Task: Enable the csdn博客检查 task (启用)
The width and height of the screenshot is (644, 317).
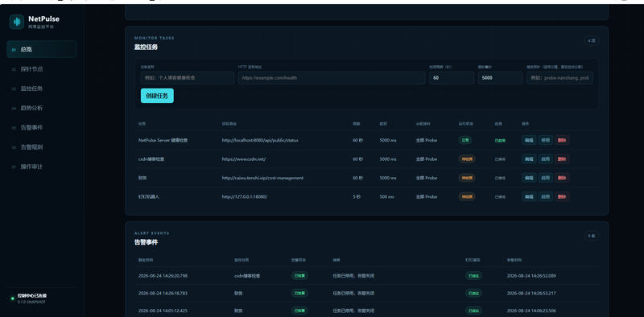Action: coord(546,159)
